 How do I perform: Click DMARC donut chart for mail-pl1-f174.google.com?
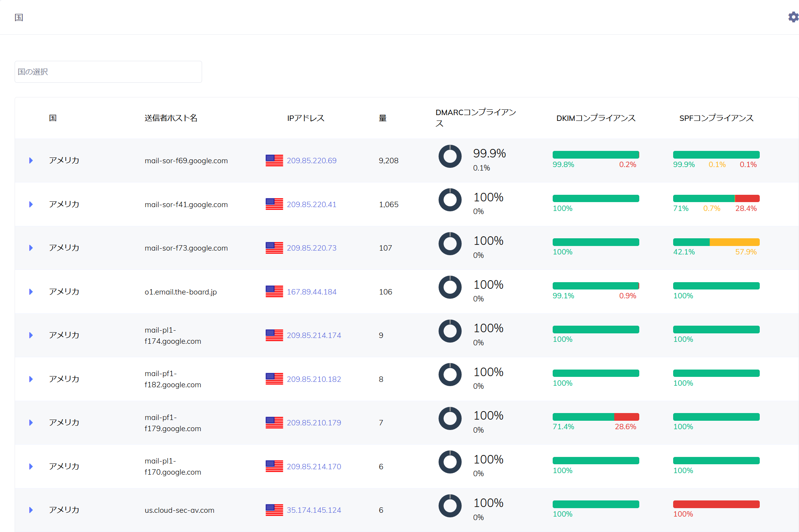[450, 331]
